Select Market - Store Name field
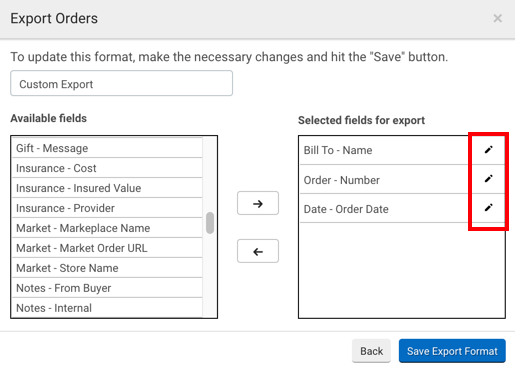This screenshot has height=370, width=515. (x=107, y=268)
